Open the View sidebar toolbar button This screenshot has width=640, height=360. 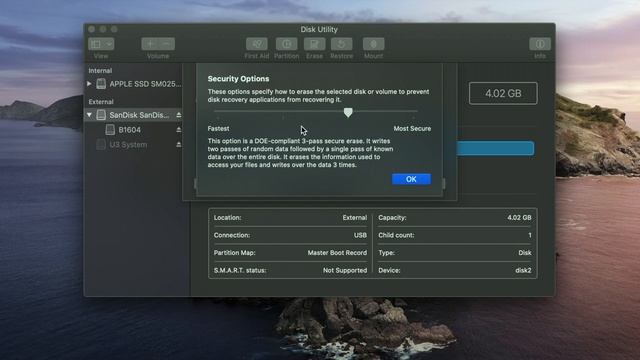pyautogui.click(x=96, y=44)
